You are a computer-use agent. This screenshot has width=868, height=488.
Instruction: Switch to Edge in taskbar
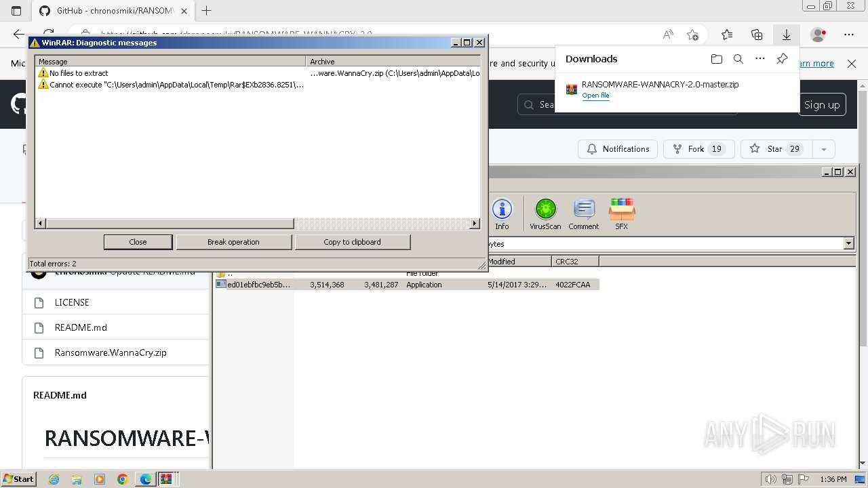coord(146,479)
